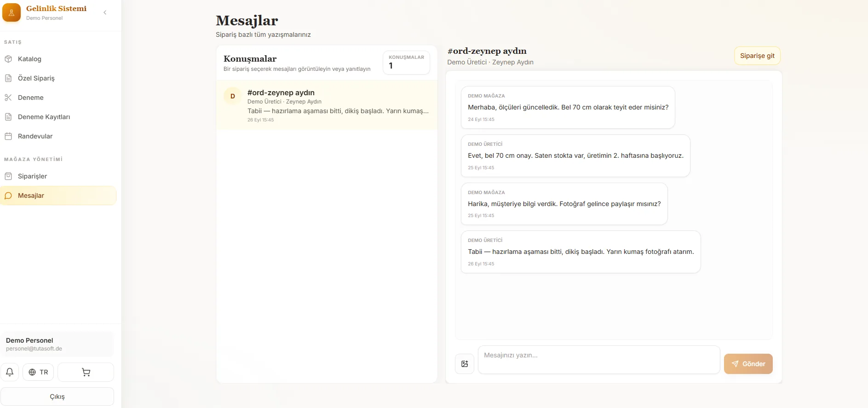The image size is (868, 408).
Task: Open Randevular appointments page
Action: 58,136
